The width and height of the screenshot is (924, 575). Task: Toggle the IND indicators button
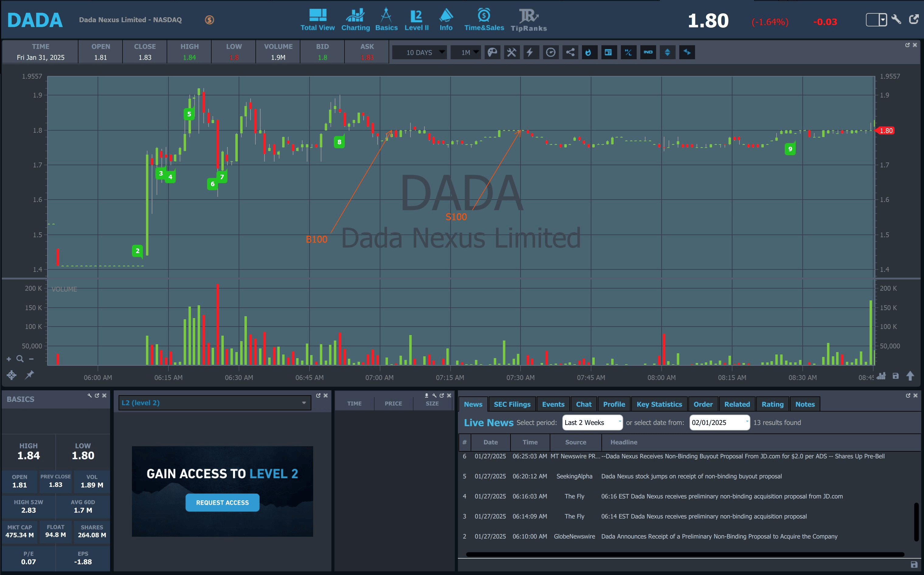coord(648,52)
